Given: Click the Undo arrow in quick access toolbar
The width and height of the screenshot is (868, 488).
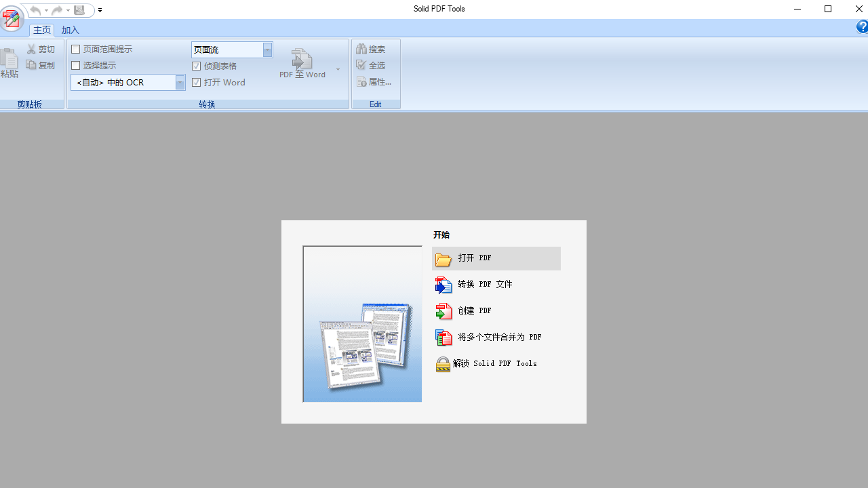Looking at the screenshot, I should pyautogui.click(x=35, y=10).
